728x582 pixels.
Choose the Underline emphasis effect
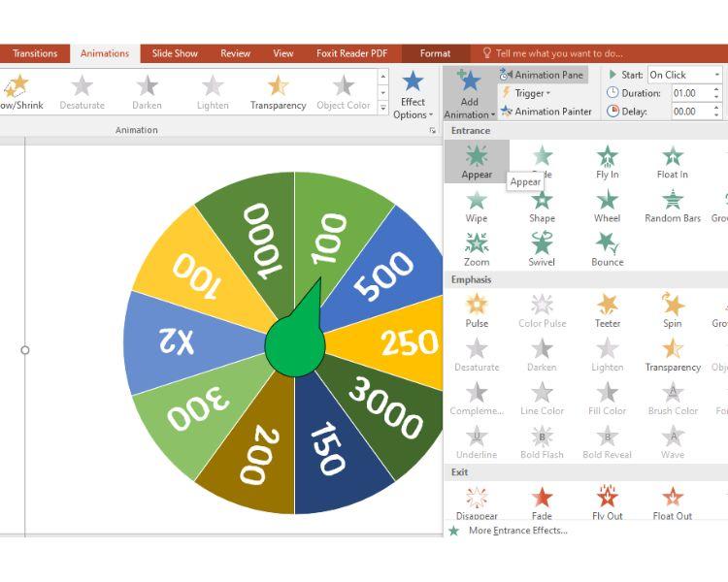[x=477, y=442]
